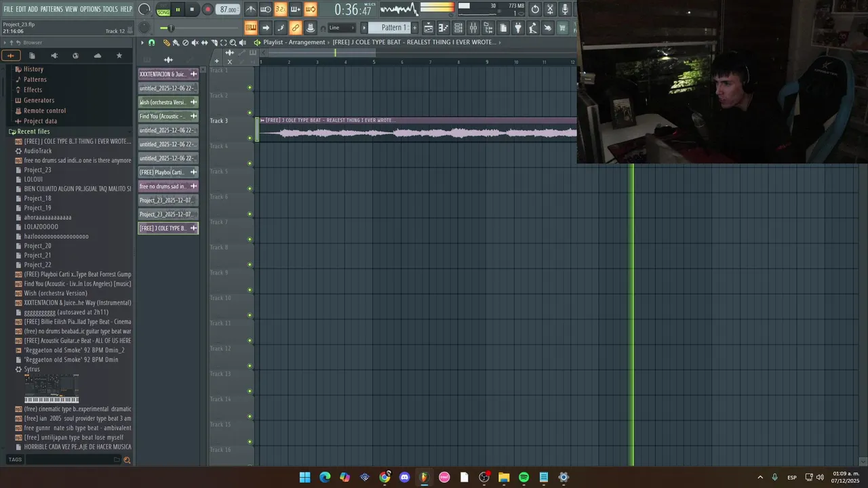The height and width of the screenshot is (488, 868).
Task: Select the select tool in playlist toolbar
Action: (223, 42)
